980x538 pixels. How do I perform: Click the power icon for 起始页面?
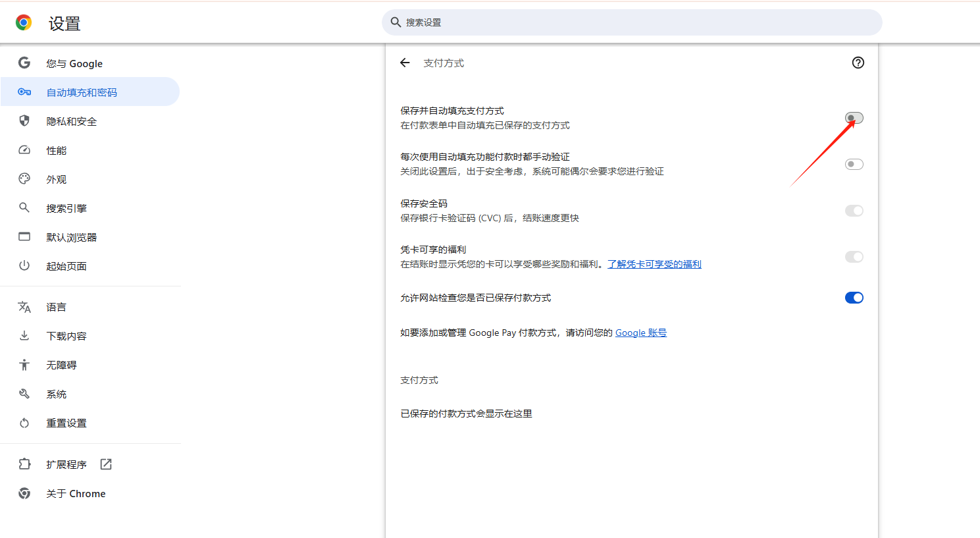pos(24,265)
